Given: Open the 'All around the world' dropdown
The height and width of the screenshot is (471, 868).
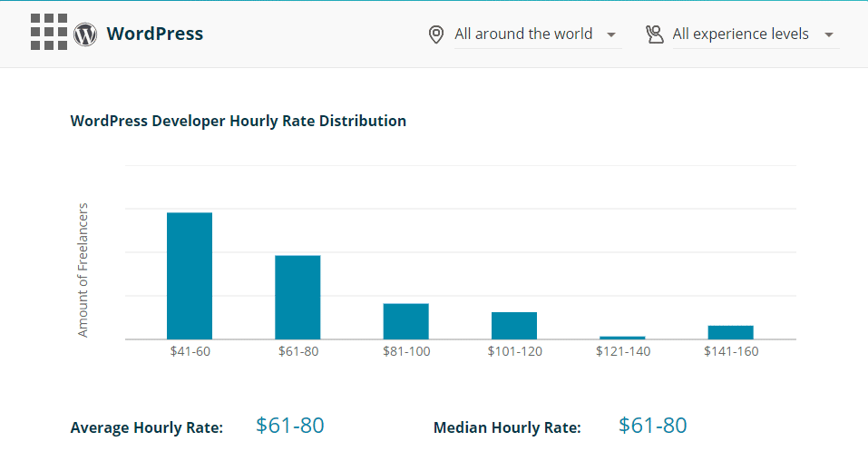Looking at the screenshot, I should click(523, 34).
